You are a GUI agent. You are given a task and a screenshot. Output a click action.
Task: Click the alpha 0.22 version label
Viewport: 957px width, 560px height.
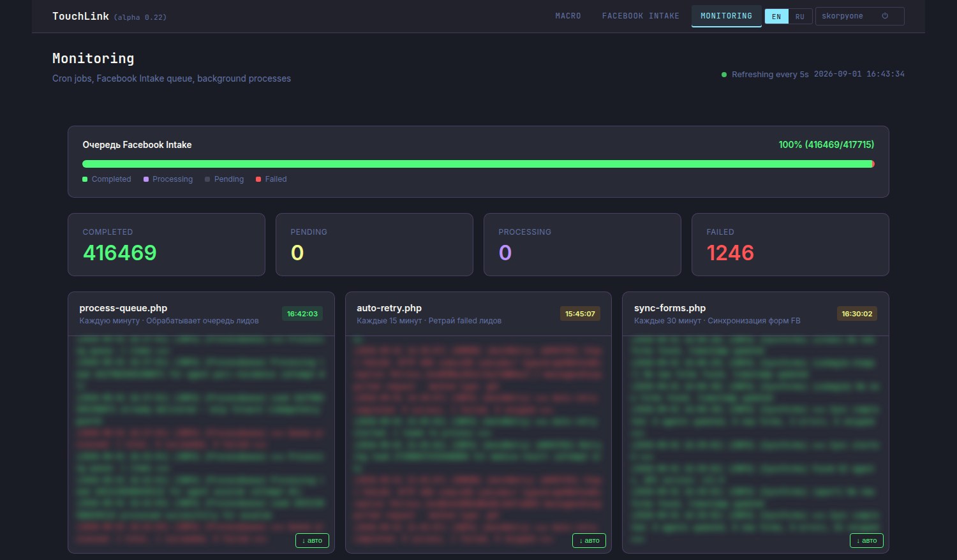pos(140,17)
